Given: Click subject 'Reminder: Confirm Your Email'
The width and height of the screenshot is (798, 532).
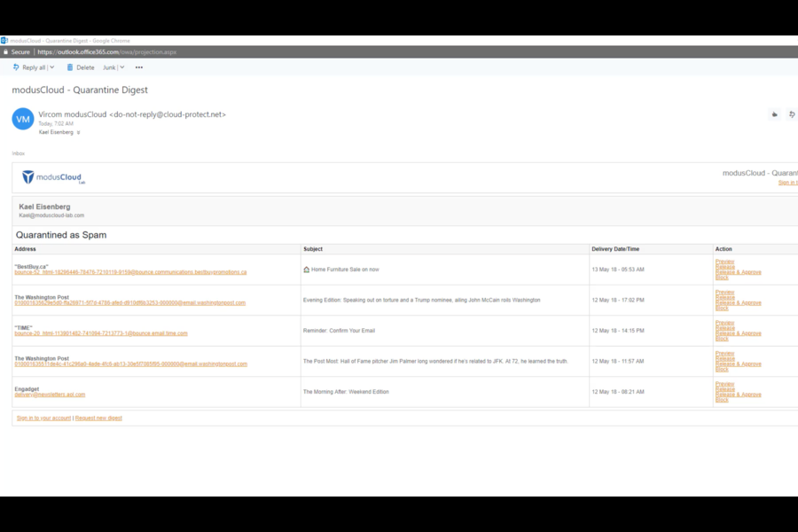Looking at the screenshot, I should coord(339,331).
